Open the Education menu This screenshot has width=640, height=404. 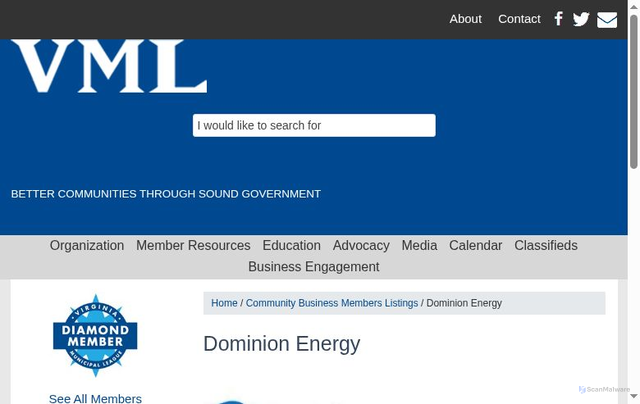291,245
